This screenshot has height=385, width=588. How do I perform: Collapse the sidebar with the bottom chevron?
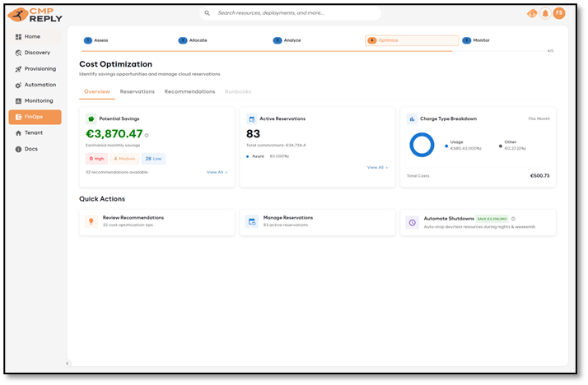click(67, 363)
